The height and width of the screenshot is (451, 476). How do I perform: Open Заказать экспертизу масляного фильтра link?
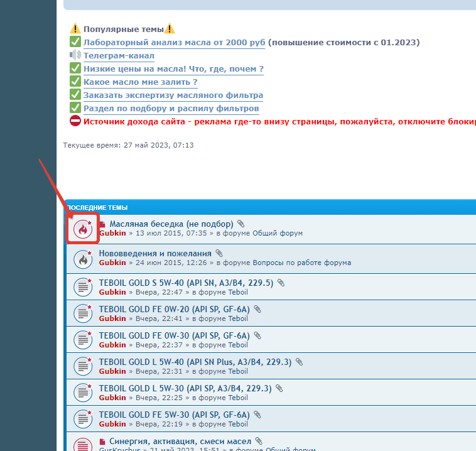(x=173, y=95)
